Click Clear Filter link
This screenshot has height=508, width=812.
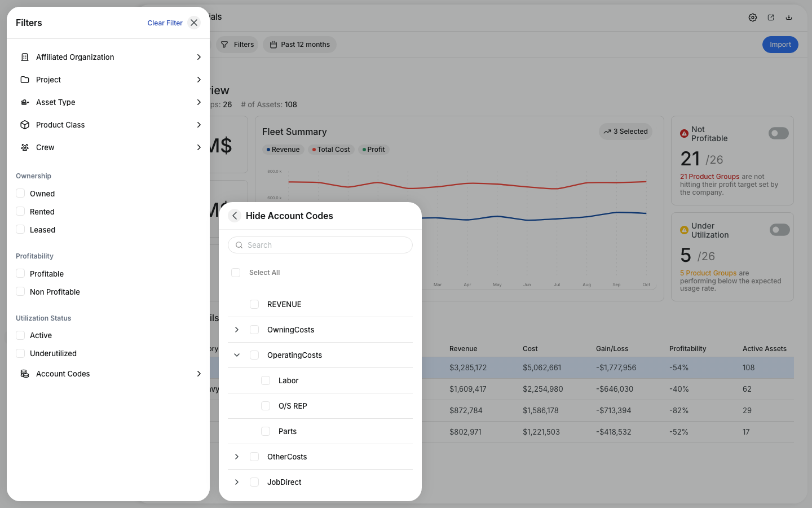(x=165, y=23)
